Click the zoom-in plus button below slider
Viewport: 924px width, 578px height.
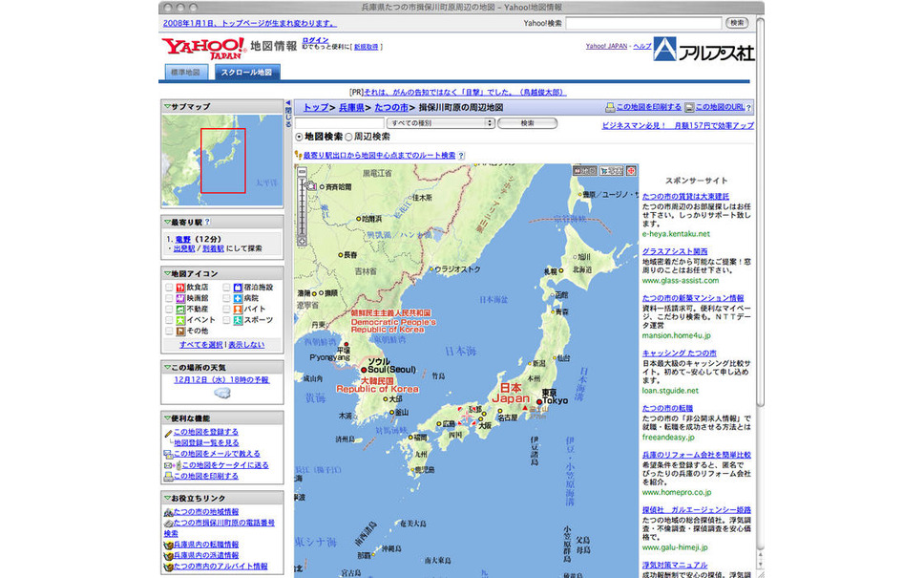coord(302,243)
